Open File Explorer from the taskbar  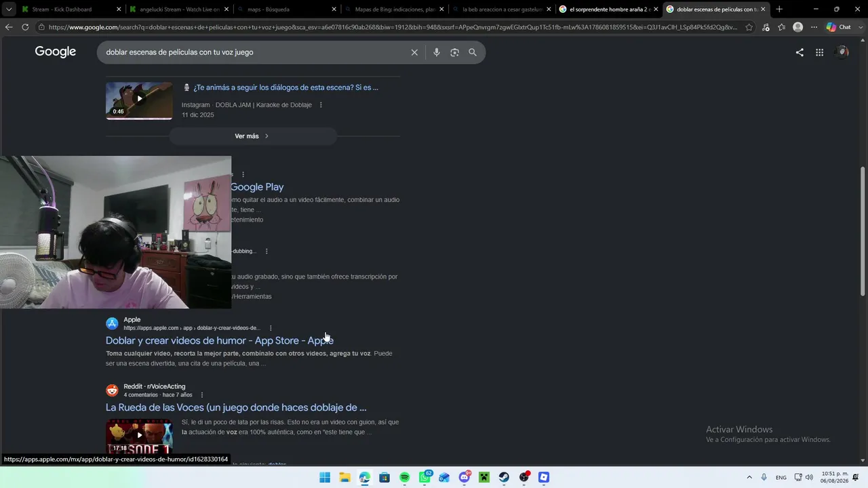pos(344,477)
